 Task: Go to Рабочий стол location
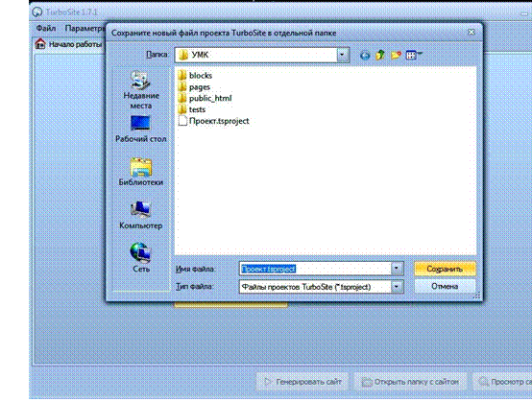click(141, 130)
